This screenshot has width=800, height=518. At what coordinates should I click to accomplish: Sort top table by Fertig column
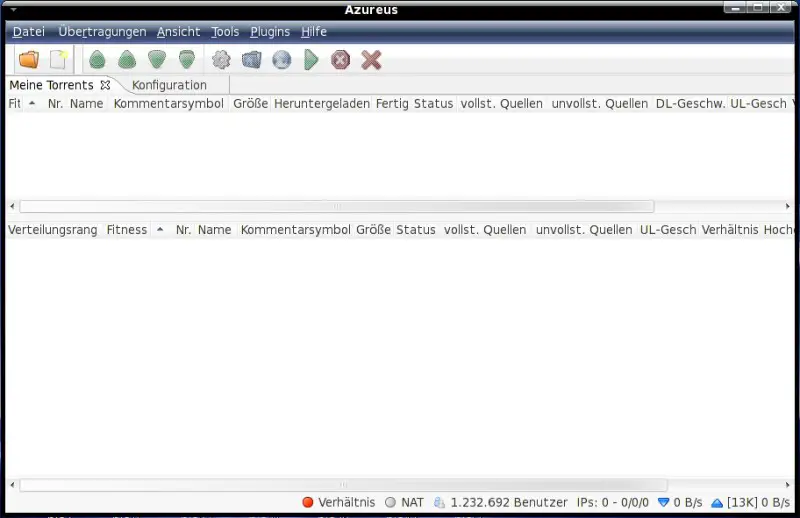pyautogui.click(x=392, y=104)
